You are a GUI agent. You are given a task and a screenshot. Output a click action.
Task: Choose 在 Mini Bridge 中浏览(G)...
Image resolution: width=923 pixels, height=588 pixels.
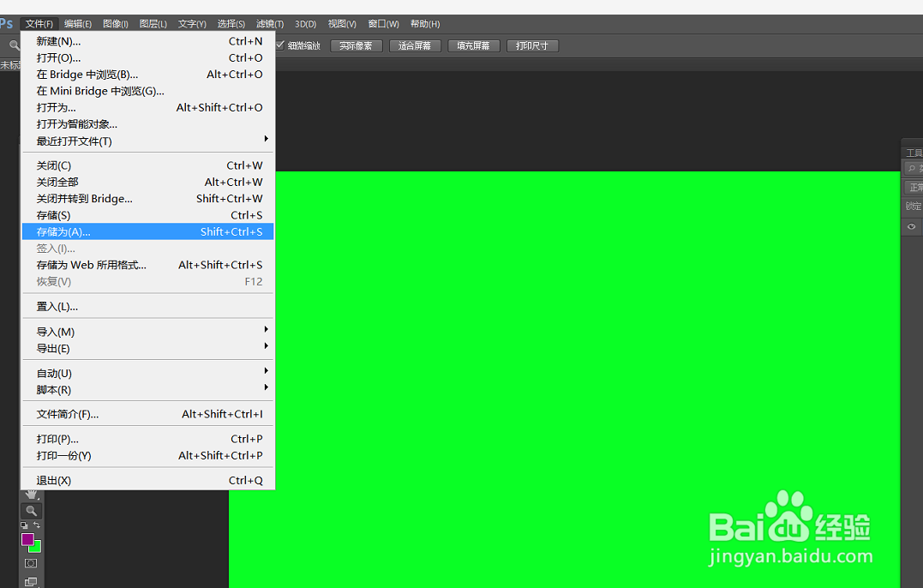coord(147,91)
